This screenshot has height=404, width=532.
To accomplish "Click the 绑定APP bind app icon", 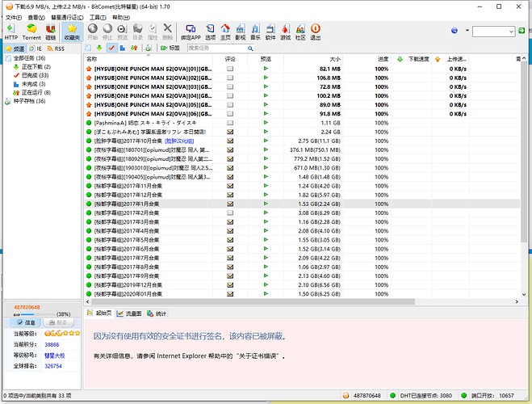I will (191, 32).
